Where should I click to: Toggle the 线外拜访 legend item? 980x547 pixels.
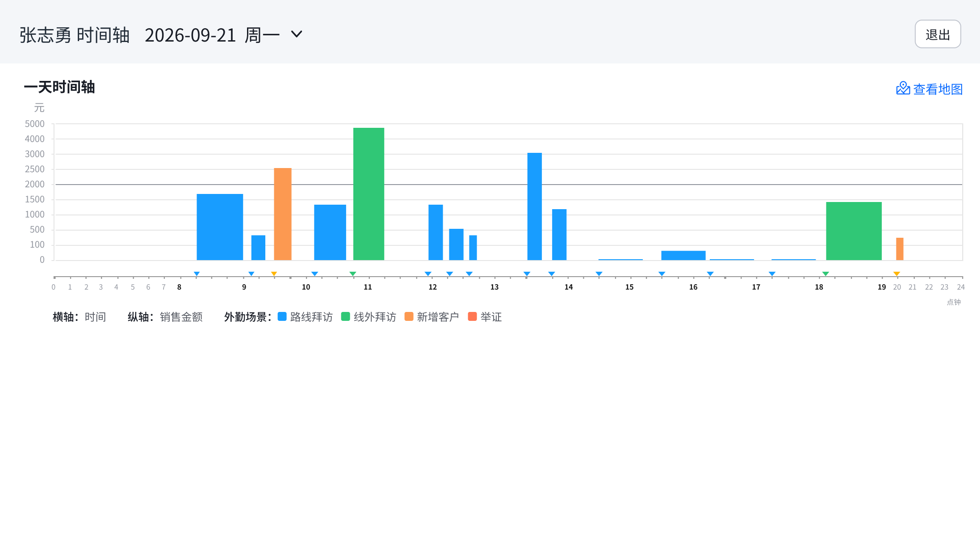369,316
